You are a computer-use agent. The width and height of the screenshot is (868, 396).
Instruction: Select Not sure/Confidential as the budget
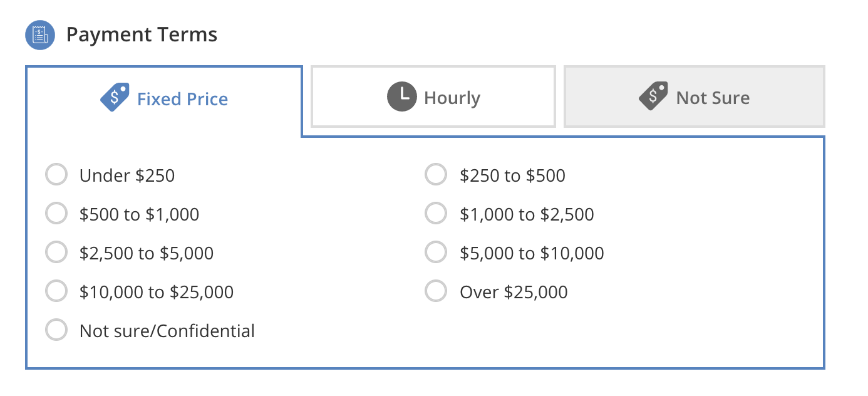click(56, 330)
